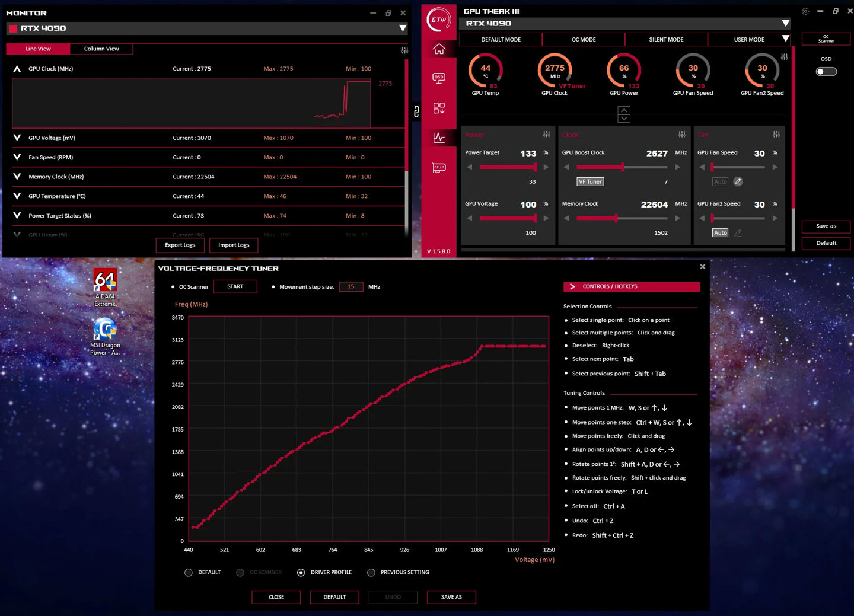
Task: Open USER MODE profile dropdown arrow
Action: point(786,39)
